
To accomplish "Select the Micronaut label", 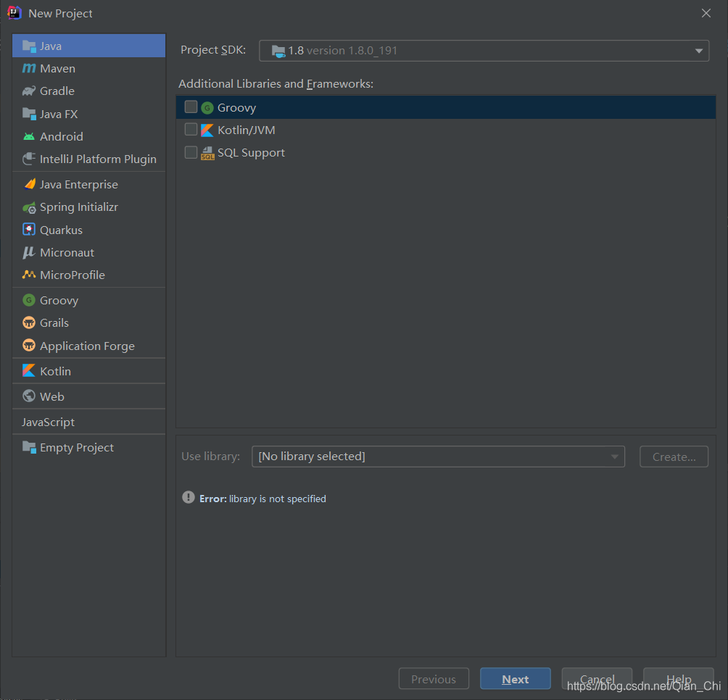I will 67,252.
